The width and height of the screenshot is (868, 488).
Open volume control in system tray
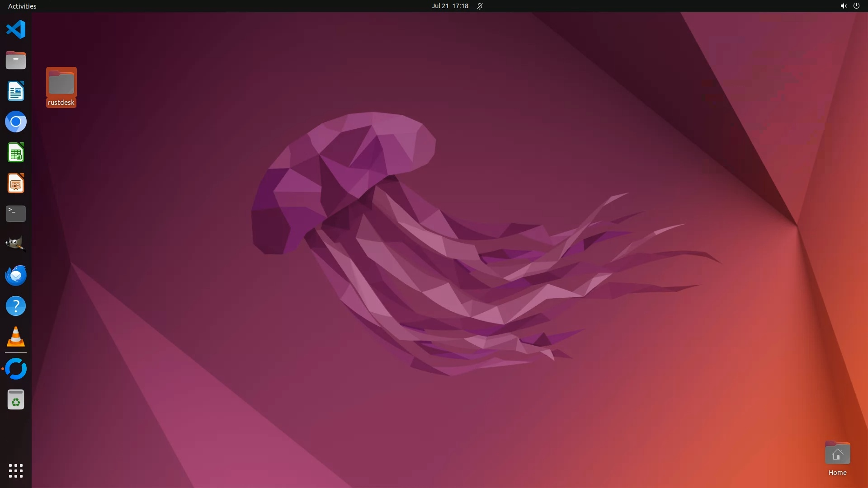tap(843, 6)
